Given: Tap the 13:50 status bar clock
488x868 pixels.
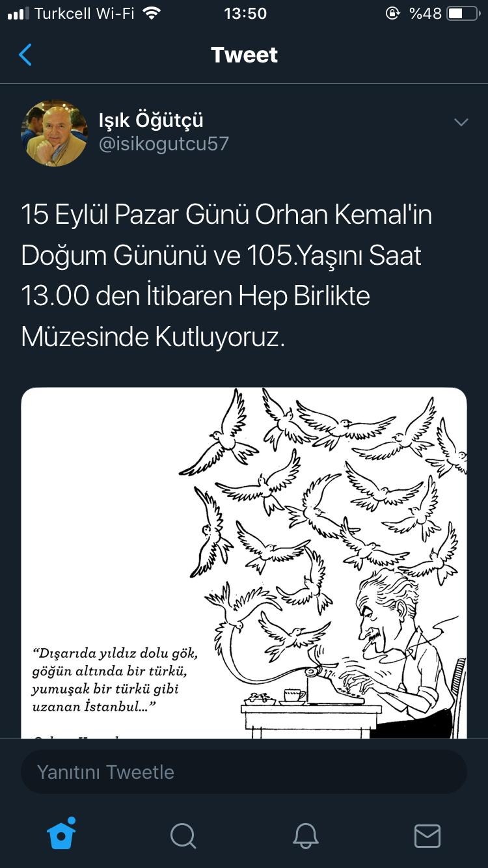Looking at the screenshot, I should point(245,14).
